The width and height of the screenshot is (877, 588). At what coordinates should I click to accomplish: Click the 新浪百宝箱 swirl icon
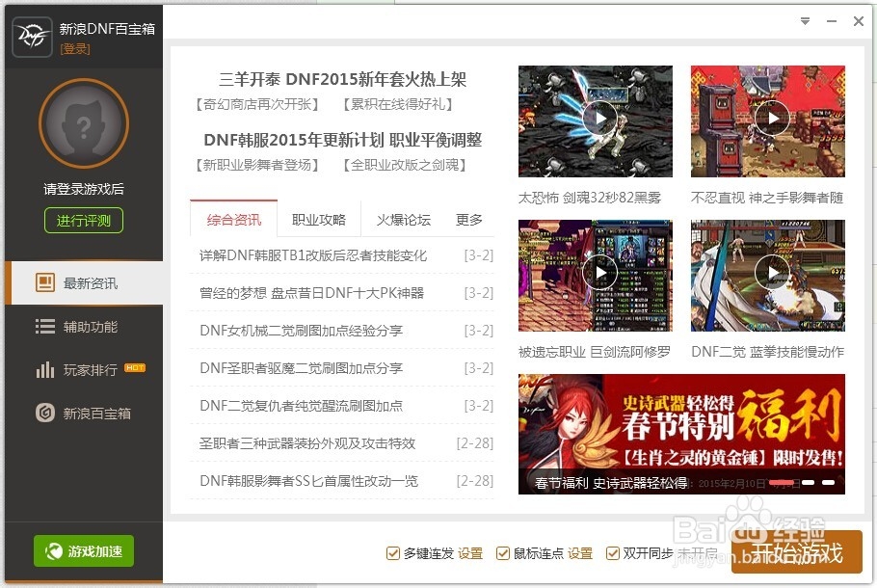coord(44,413)
